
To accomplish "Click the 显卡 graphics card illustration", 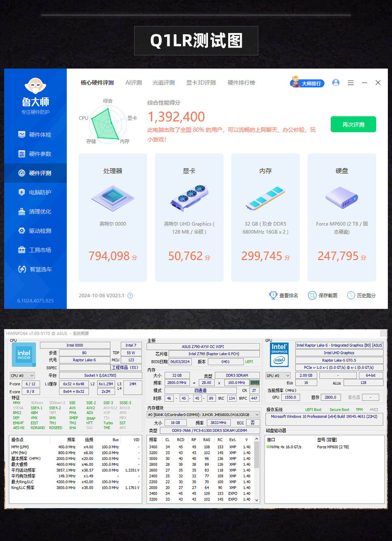I will (189, 197).
